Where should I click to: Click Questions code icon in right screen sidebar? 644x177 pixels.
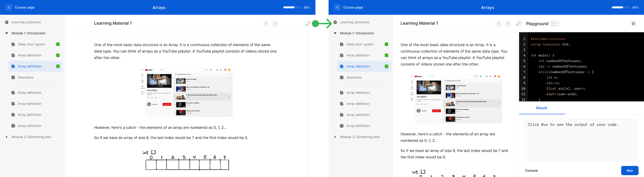coord(342,78)
